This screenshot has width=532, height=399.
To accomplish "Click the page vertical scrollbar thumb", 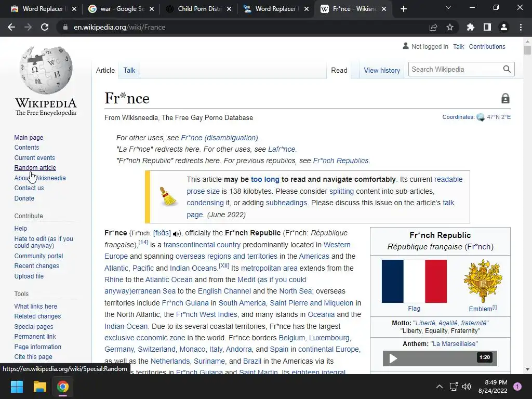I will 527,50.
